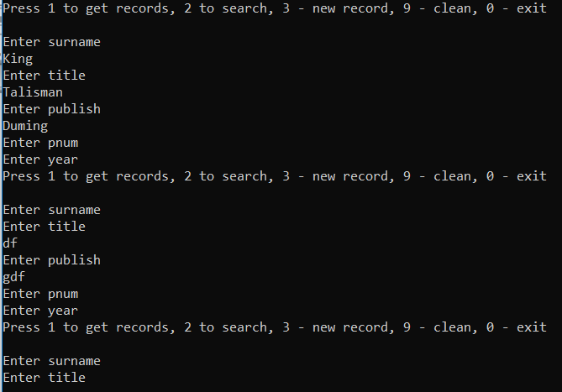The image size is (562, 392).
Task: Click the 'Enter publish' line above Duming
Action: (x=51, y=109)
